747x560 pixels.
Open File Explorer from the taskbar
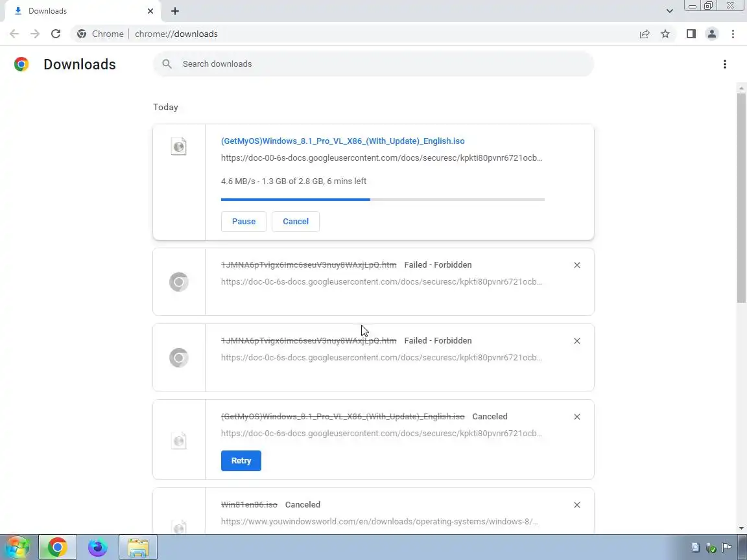(x=138, y=547)
